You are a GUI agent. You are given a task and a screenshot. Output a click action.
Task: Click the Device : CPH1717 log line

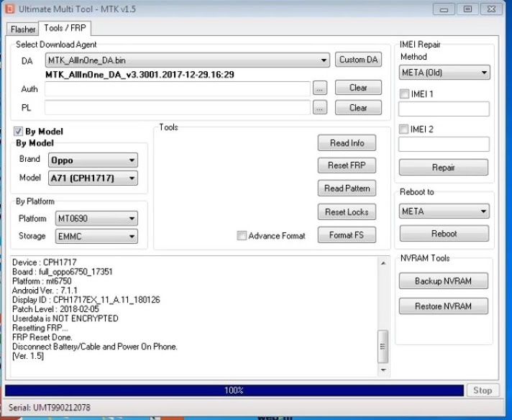click(x=45, y=262)
